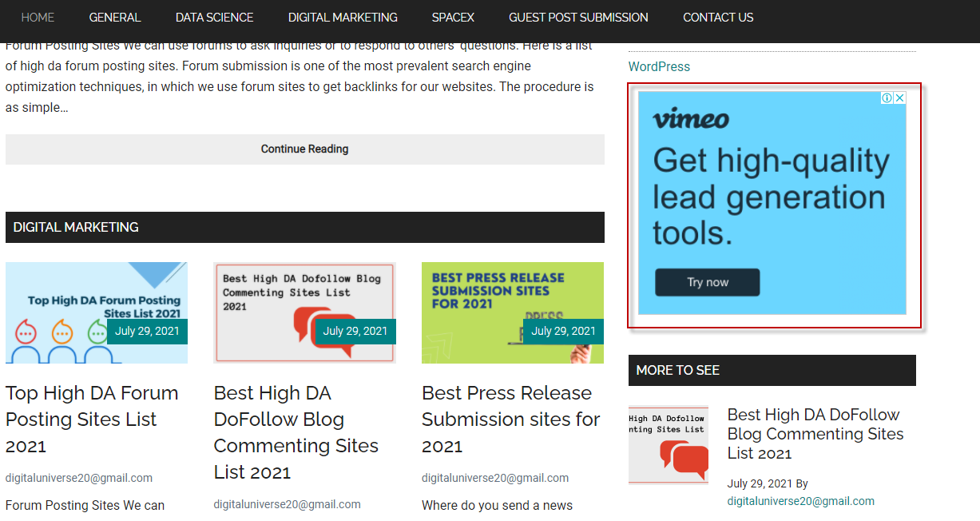
Task: Go to CONTACT US page
Action: tap(718, 17)
